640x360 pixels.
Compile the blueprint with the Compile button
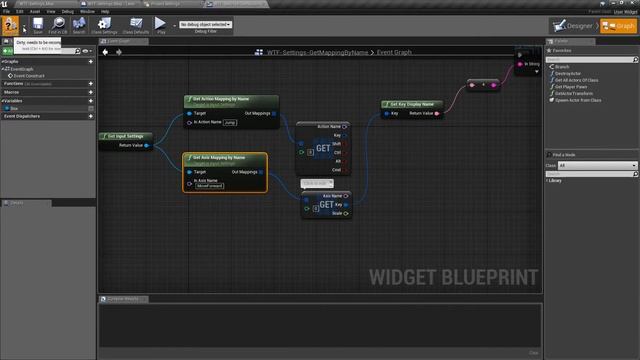click(10, 25)
